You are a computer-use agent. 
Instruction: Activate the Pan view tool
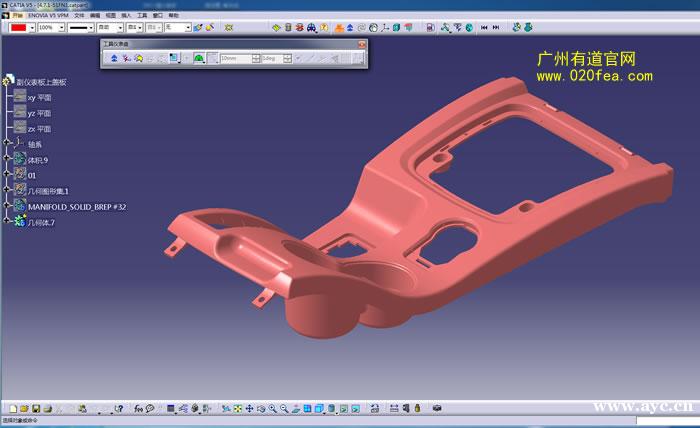(250, 408)
